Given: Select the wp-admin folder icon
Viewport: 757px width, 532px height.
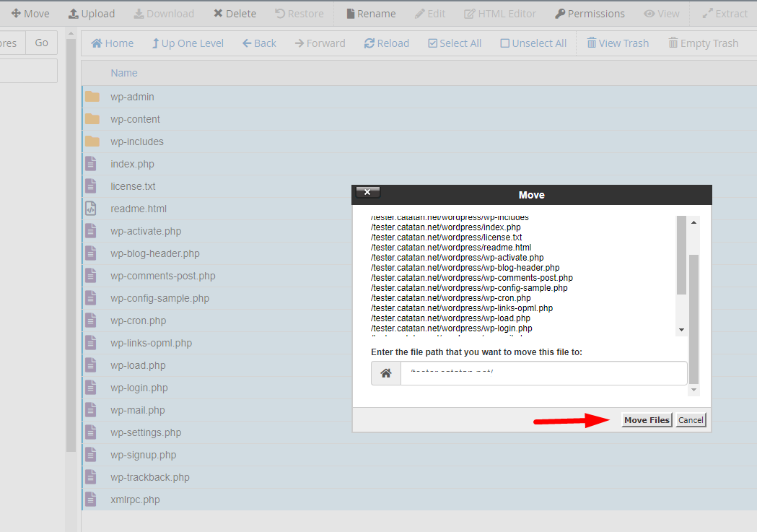Looking at the screenshot, I should click(92, 97).
